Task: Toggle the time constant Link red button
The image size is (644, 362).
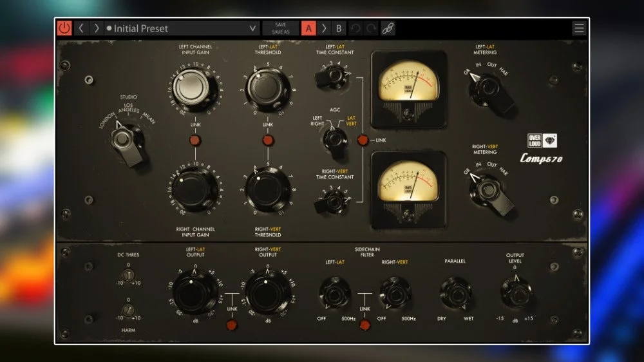Action: [x=363, y=140]
